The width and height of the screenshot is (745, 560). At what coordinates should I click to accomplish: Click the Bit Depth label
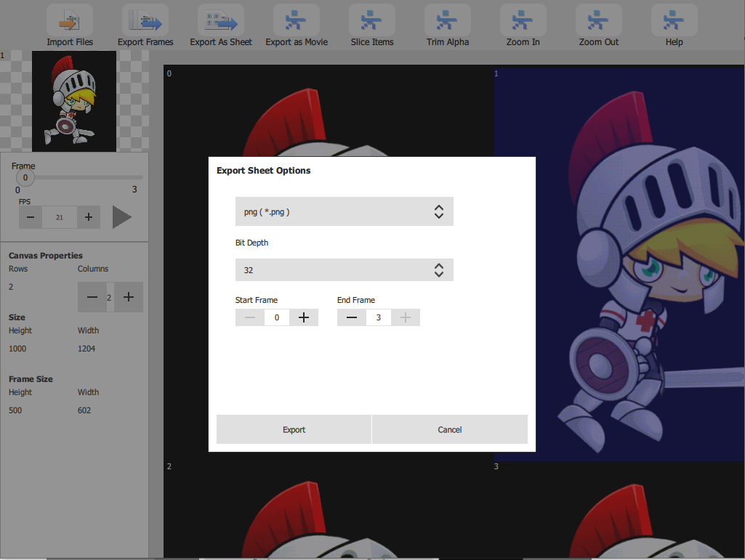click(x=251, y=243)
